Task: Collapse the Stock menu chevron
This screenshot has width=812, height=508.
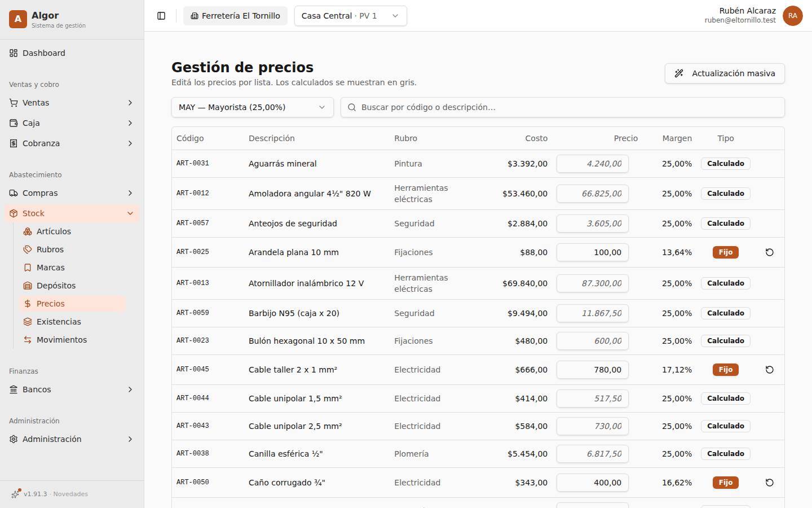Action: (x=130, y=213)
